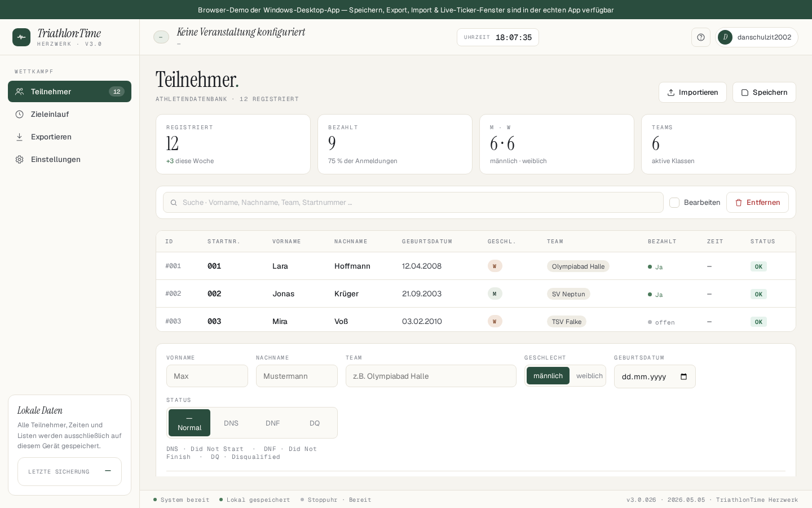Click the Importieren button

(x=692, y=93)
